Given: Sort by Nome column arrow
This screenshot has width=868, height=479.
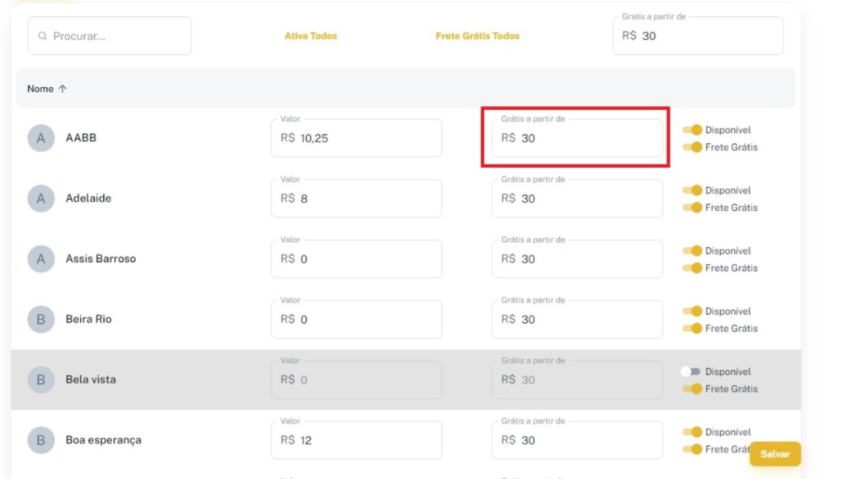Looking at the screenshot, I should pos(62,89).
